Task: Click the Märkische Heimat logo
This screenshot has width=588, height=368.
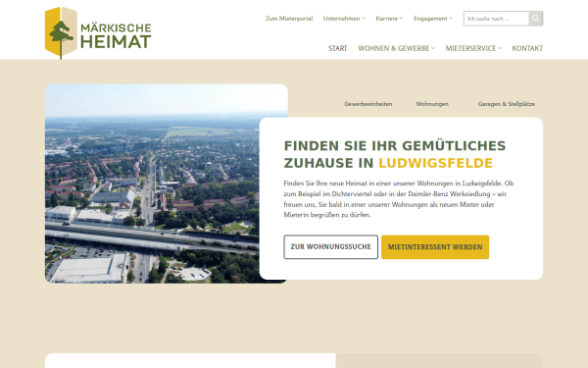Action: [98, 32]
